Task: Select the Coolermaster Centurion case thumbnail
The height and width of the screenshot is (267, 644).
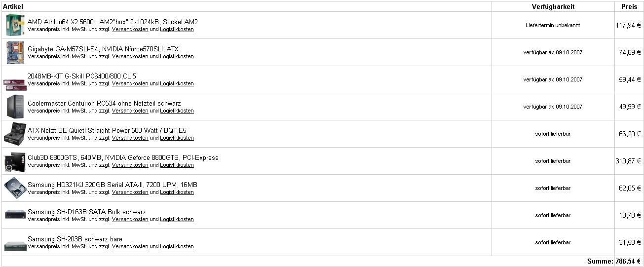Action: [15, 106]
